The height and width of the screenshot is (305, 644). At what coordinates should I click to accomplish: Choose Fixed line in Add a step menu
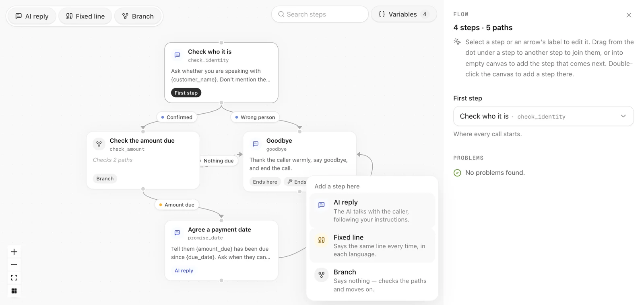tap(372, 246)
